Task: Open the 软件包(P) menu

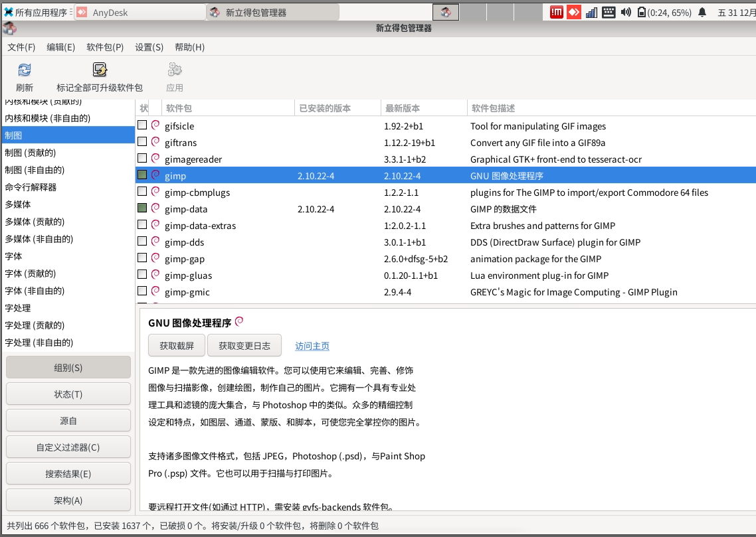Action: 105,47
